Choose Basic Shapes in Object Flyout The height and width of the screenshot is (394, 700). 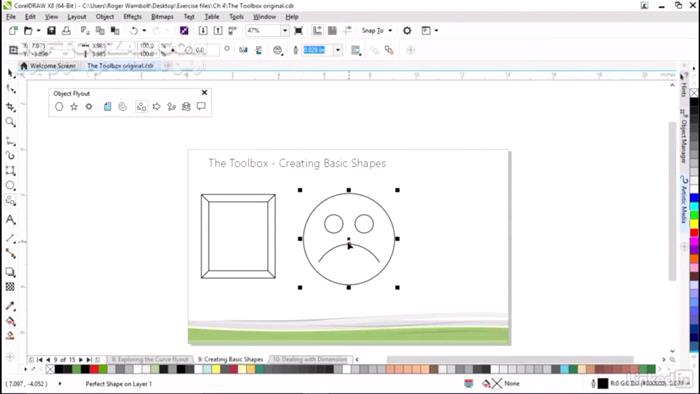[x=142, y=107]
